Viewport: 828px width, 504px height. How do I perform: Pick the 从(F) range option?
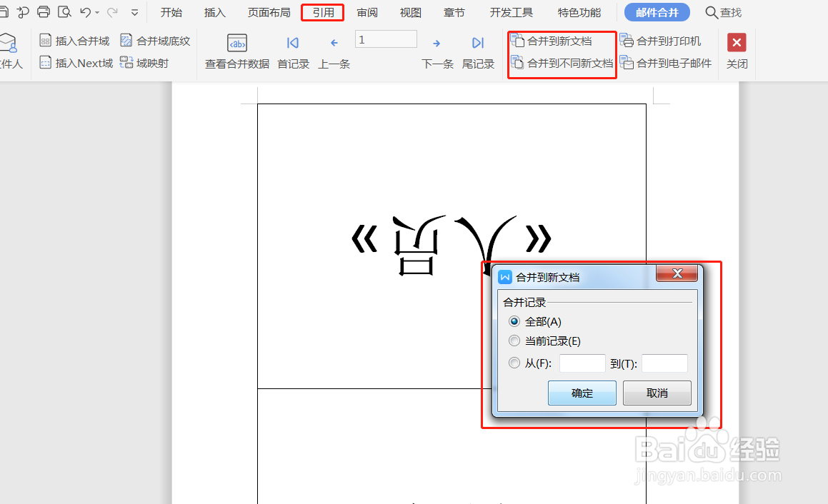pyautogui.click(x=514, y=363)
